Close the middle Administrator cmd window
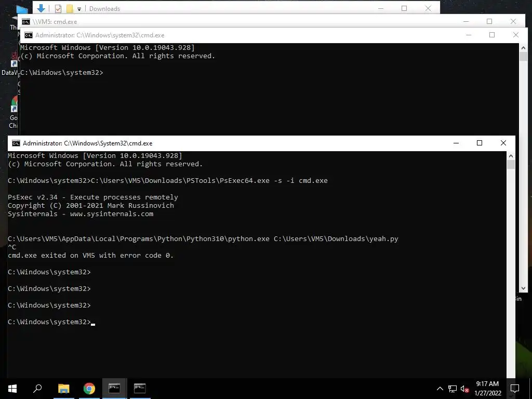This screenshot has height=399, width=532. coord(516,35)
